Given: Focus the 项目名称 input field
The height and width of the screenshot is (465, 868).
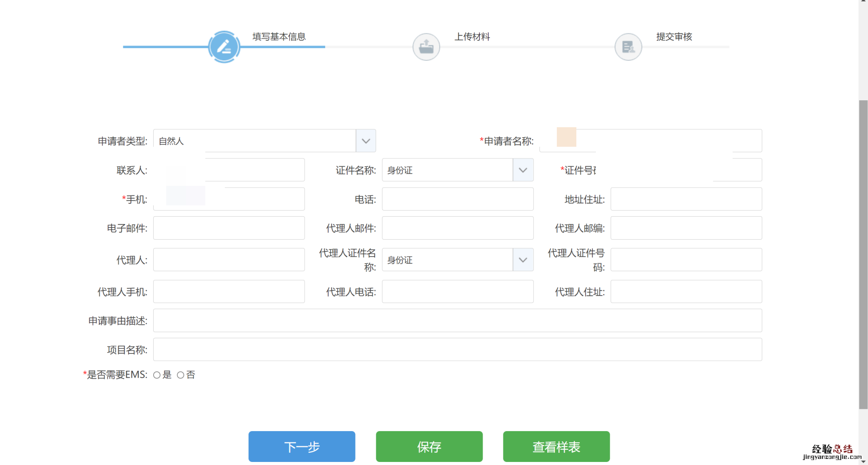Looking at the screenshot, I should pyautogui.click(x=457, y=350).
